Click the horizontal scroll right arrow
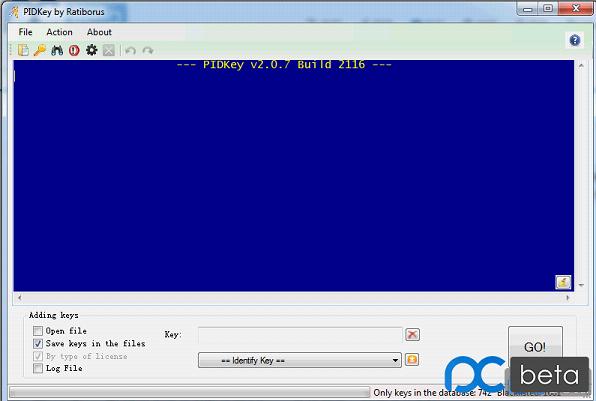596x401 pixels. coord(568,298)
